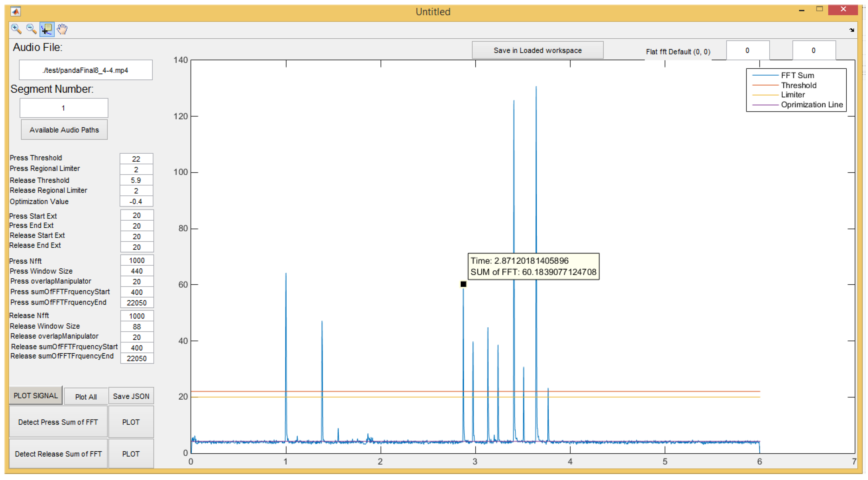Edit Release Threshold value 5.9
The height and width of the screenshot is (480, 868).
(x=136, y=180)
